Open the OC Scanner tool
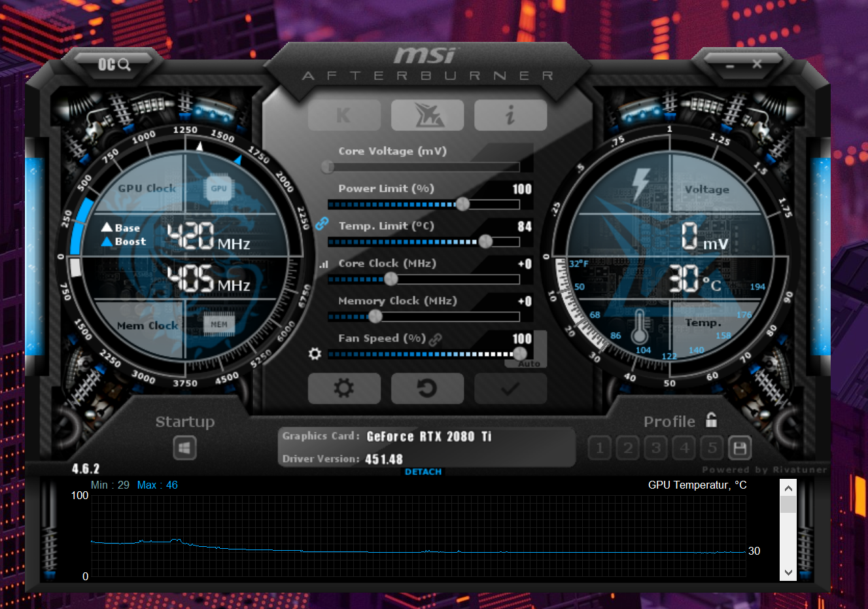Viewport: 868px width, 609px height. [x=114, y=64]
